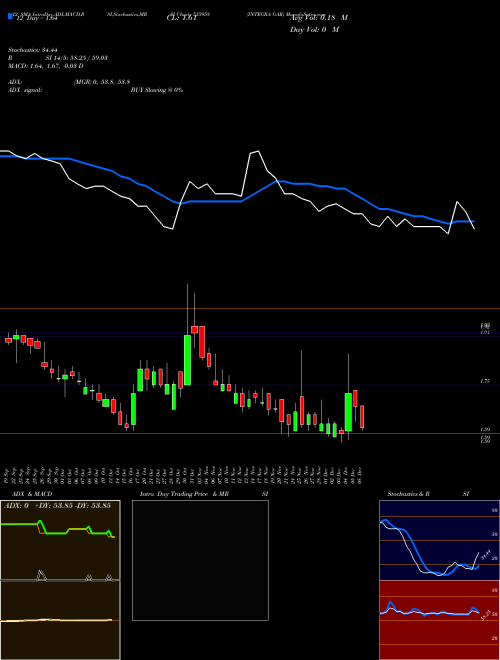Image resolution: width=500 pixels, height=660 pixels.
Task: Select the '12 Day = 1.64' label
Action: tap(35, 19)
